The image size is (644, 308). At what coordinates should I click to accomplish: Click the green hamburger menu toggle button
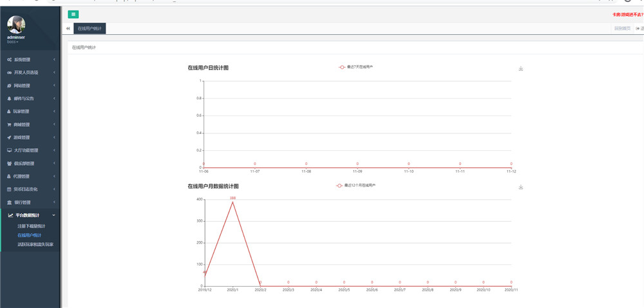[x=73, y=14]
